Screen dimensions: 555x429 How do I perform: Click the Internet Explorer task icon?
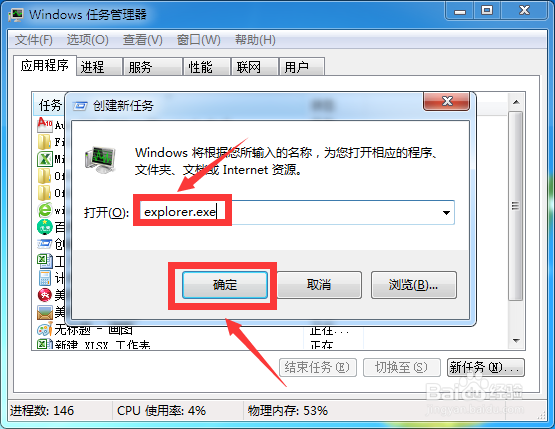click(x=45, y=210)
